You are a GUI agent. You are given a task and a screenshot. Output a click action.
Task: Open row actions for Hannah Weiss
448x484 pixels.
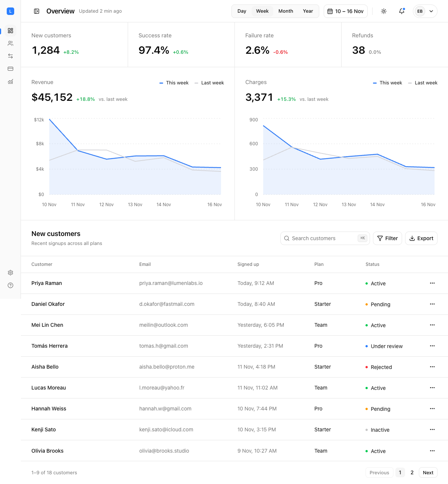pyautogui.click(x=432, y=409)
